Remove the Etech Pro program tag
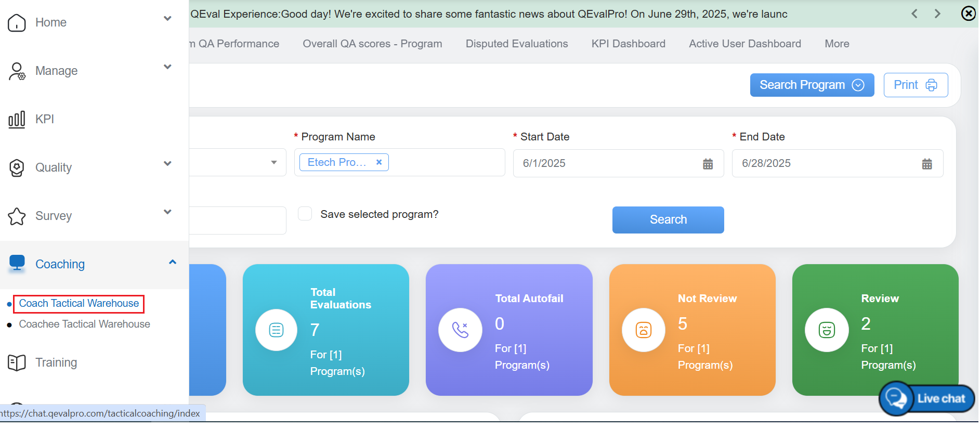Viewport: 980px width, 428px height. 379,162
